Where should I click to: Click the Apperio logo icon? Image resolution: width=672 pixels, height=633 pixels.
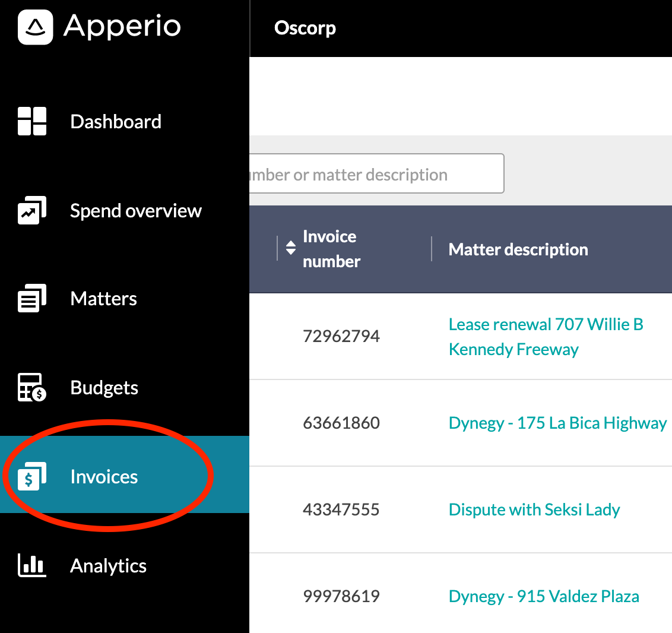[x=35, y=27]
